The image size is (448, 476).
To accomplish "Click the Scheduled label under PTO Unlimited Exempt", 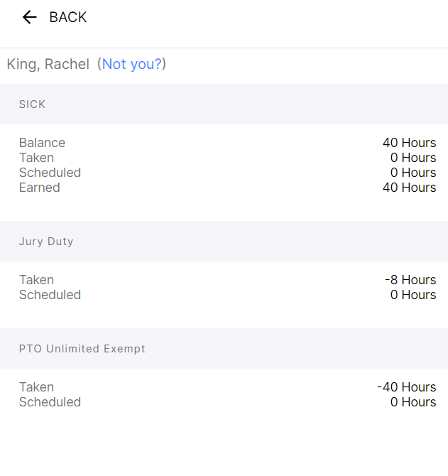I will tap(50, 402).
